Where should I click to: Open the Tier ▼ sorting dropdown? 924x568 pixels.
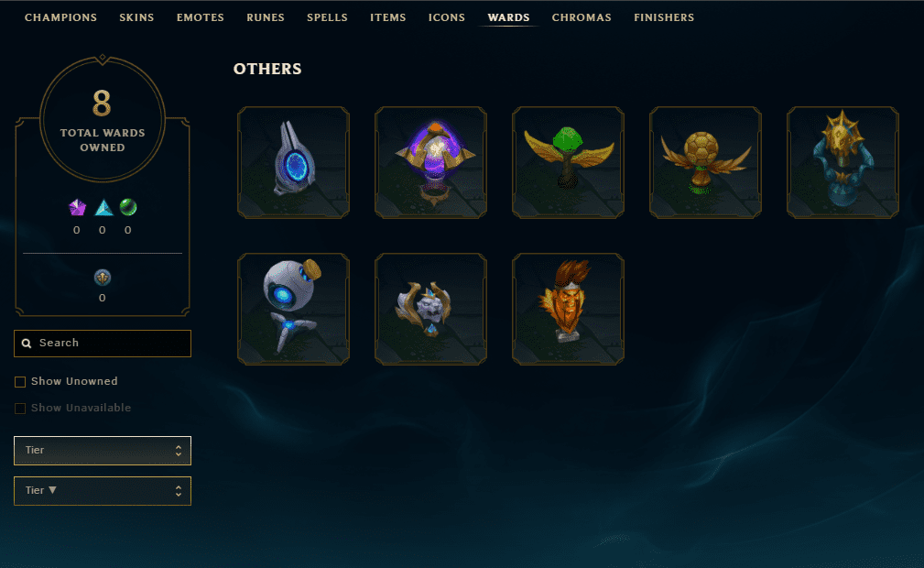pyautogui.click(x=103, y=491)
